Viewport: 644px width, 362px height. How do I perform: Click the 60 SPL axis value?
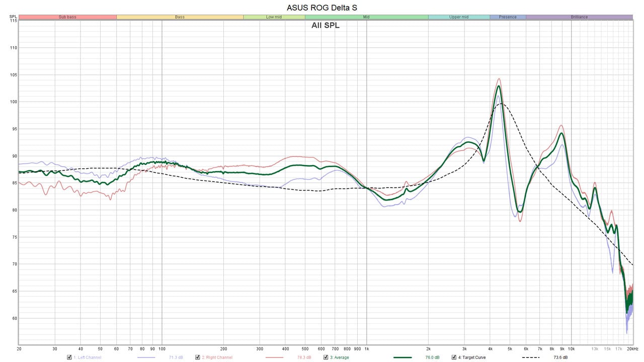tap(15, 318)
